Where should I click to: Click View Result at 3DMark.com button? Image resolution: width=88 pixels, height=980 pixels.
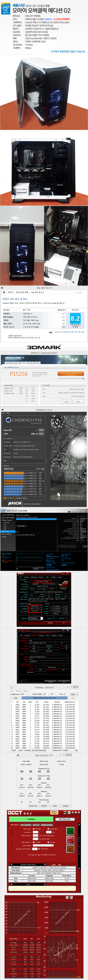coord(71,374)
